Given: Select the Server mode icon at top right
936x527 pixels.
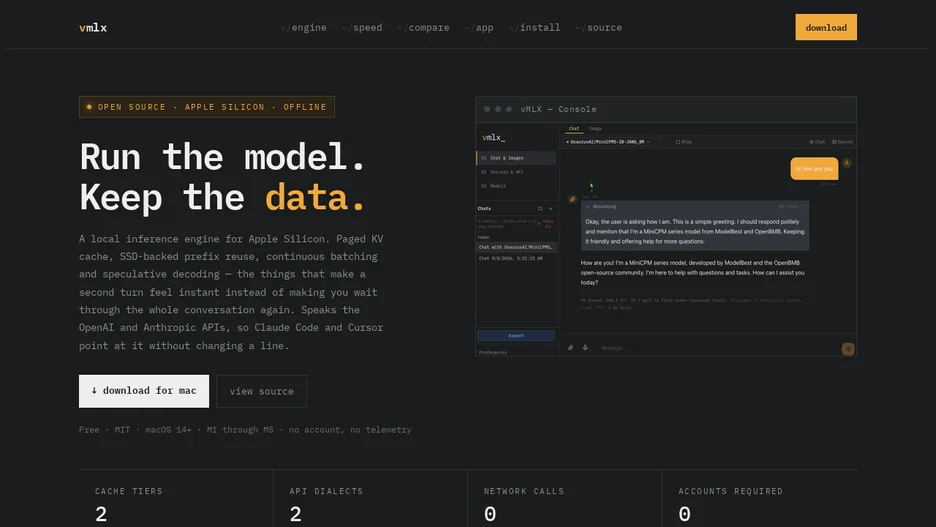Looking at the screenshot, I should pyautogui.click(x=842, y=142).
